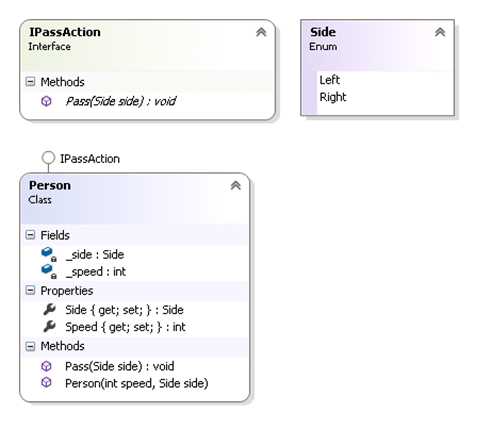Select the Right enum member
The height and width of the screenshot is (429, 492).
[x=333, y=97]
